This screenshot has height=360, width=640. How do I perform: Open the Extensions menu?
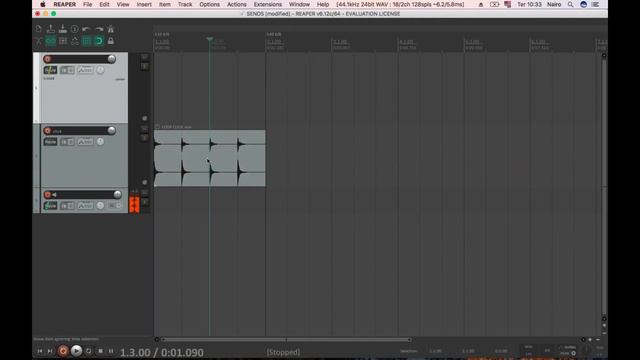pyautogui.click(x=268, y=4)
